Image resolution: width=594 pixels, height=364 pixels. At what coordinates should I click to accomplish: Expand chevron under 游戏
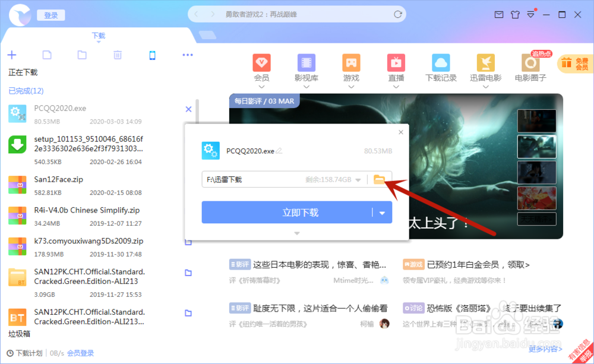(x=351, y=87)
